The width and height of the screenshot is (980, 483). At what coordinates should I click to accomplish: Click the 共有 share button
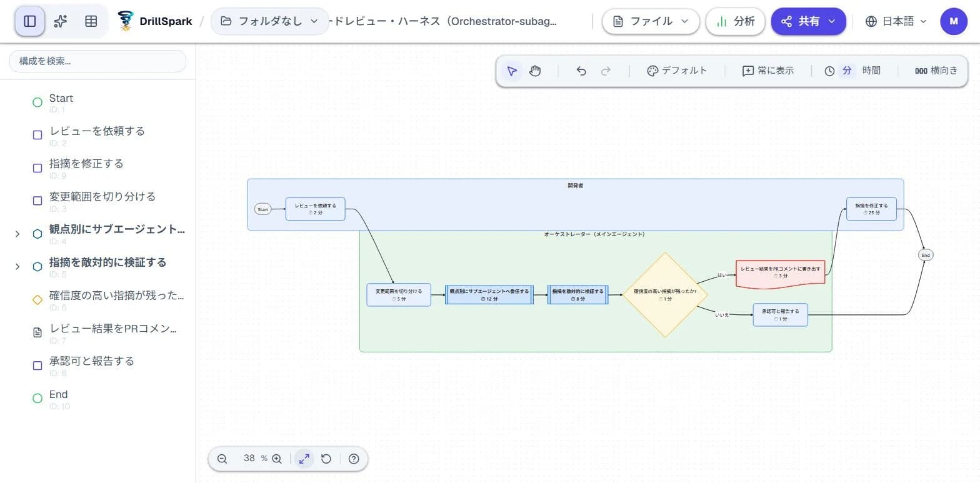point(808,21)
